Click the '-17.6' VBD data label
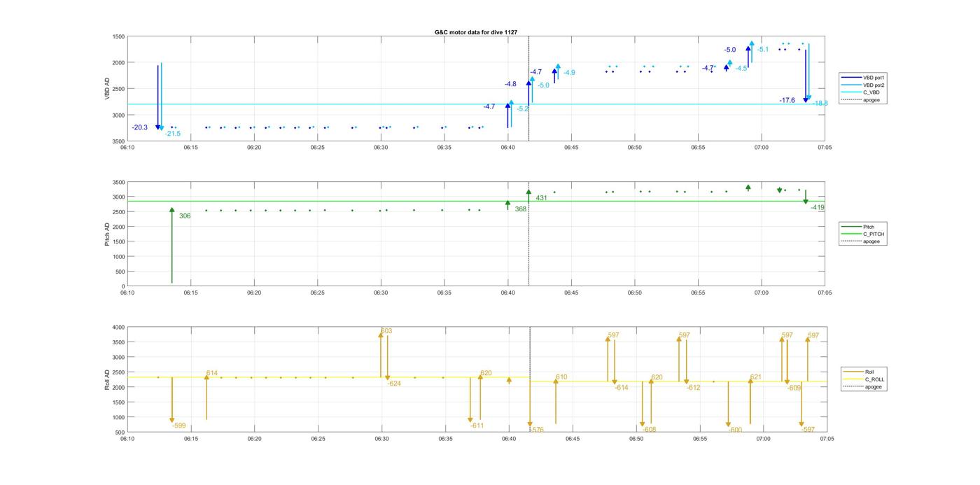980x485 pixels. [787, 101]
